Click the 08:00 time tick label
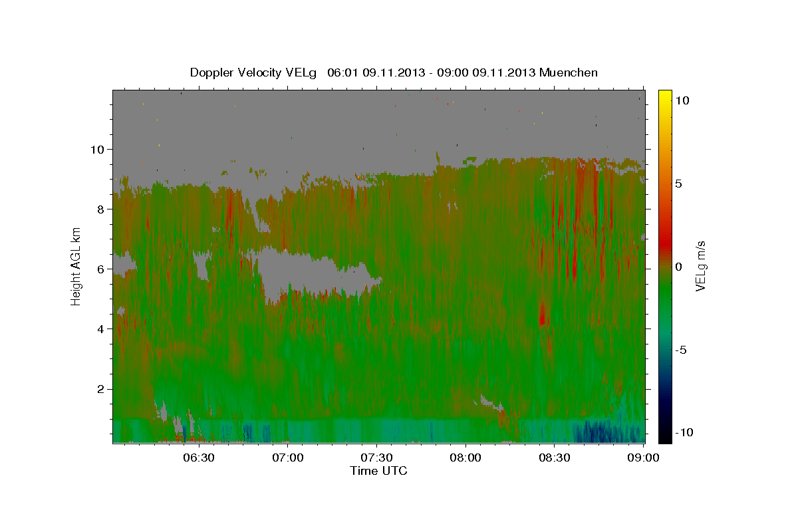The height and width of the screenshot is (532, 798). pyautogui.click(x=465, y=458)
